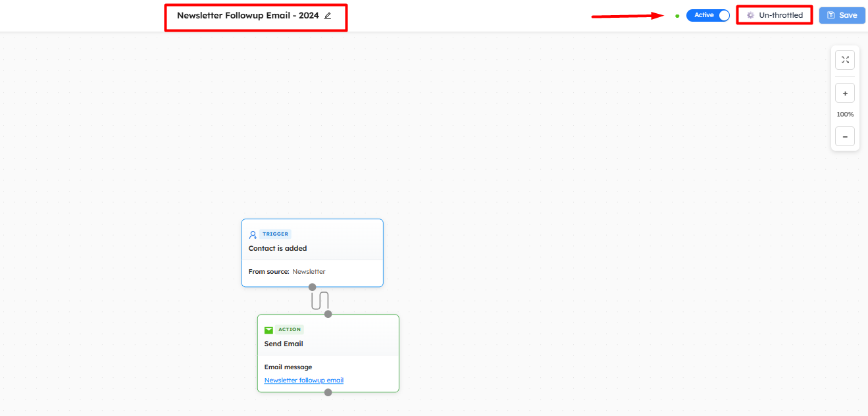Click the person icon in Trigger node
Viewport: 868px width, 416px height.
(x=253, y=234)
